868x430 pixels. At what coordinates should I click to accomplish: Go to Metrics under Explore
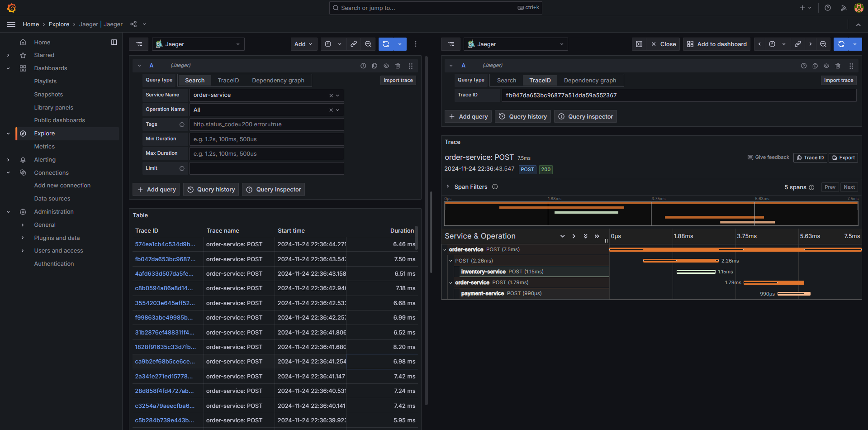pyautogui.click(x=44, y=147)
